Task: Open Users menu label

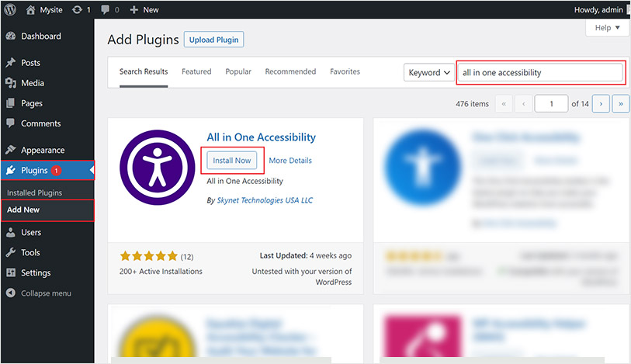Action: [x=31, y=233]
